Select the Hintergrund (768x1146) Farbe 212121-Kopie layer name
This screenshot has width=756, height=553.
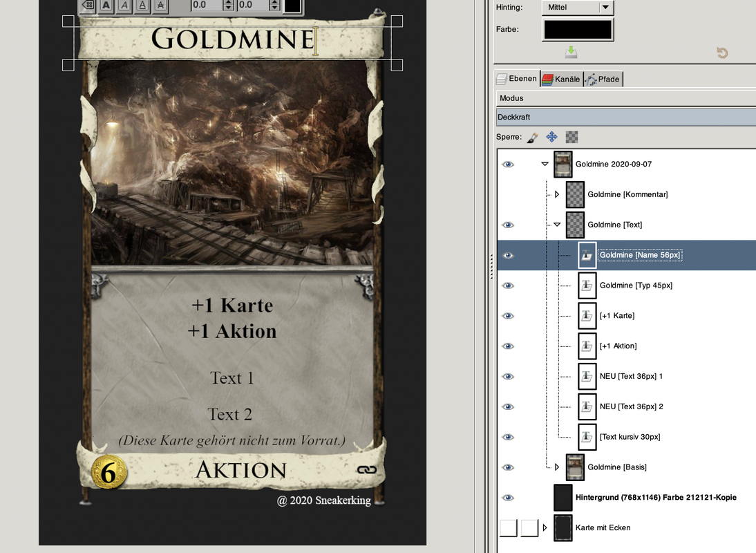[656, 498]
